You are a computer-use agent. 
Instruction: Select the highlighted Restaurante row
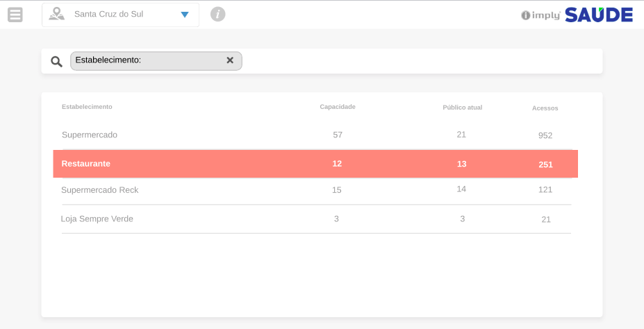[x=86, y=164]
